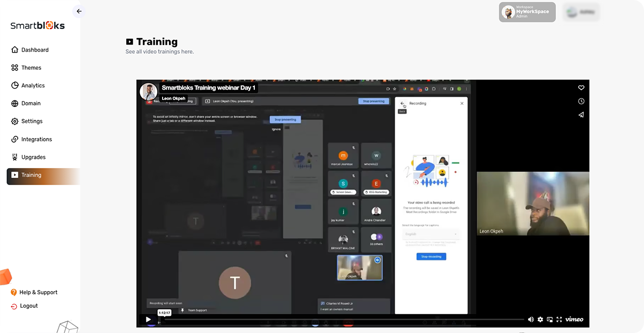Screen dimensions: 644x333
Task: Open the Upgrades page
Action: point(33,157)
